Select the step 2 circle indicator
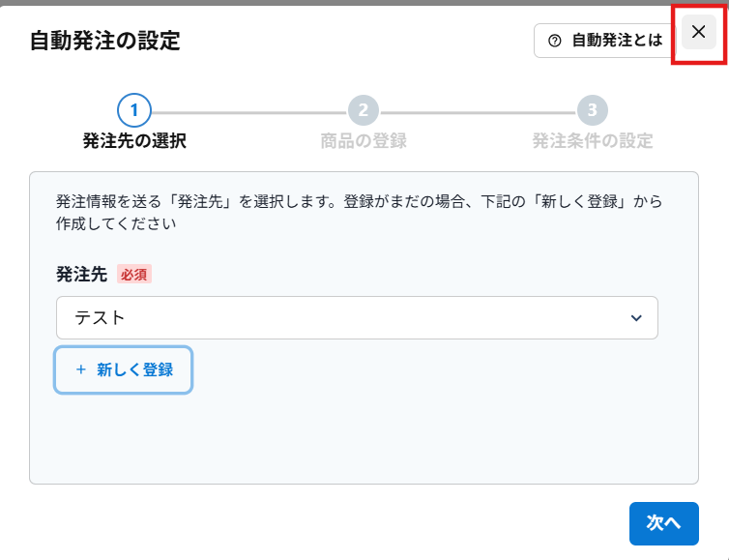This screenshot has width=729, height=560. (x=363, y=110)
